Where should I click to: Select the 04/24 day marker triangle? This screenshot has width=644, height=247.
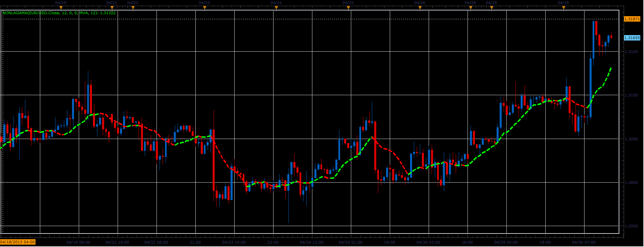click(x=276, y=7)
